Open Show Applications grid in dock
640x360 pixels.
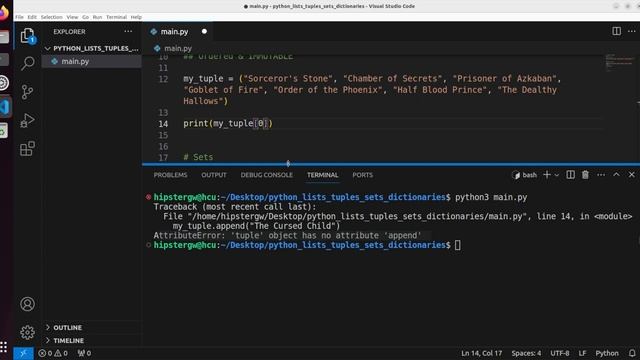tap(3, 347)
